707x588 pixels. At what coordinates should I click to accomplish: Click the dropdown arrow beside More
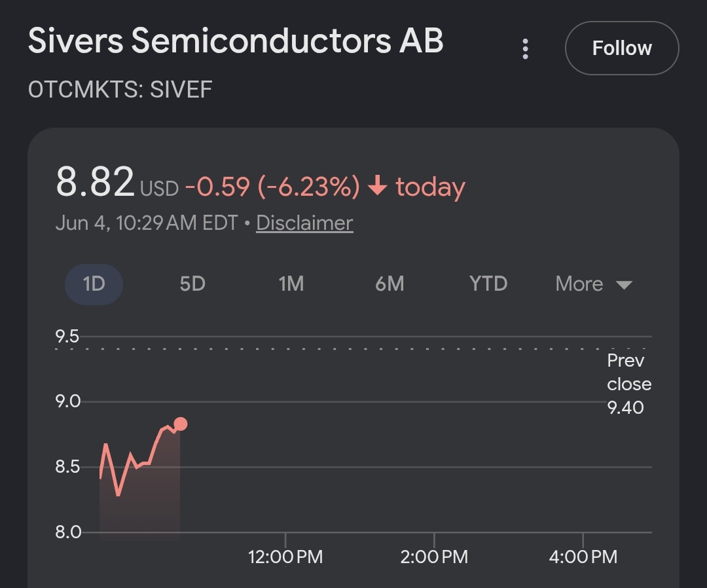pos(624,285)
